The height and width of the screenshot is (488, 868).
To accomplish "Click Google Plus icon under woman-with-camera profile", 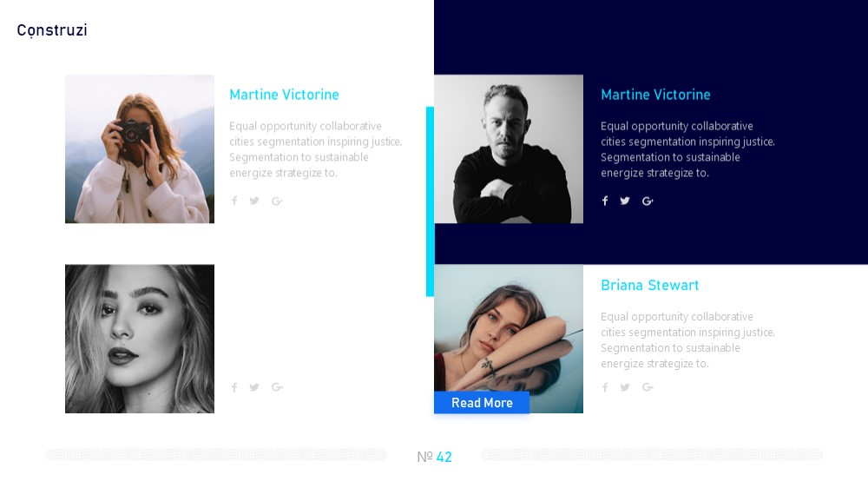I will coord(278,201).
